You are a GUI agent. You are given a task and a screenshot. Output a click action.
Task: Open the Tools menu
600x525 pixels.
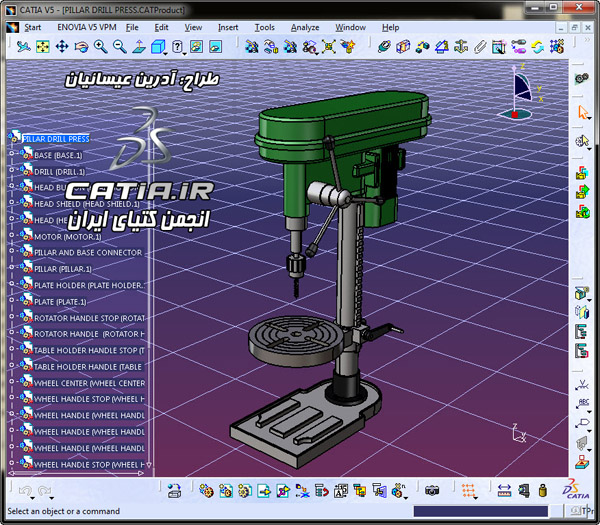(264, 28)
